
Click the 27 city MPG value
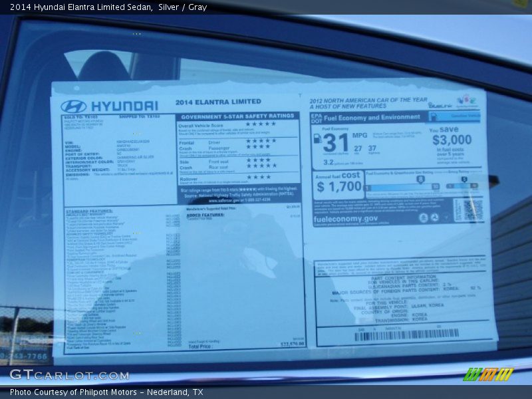[x=358, y=148]
